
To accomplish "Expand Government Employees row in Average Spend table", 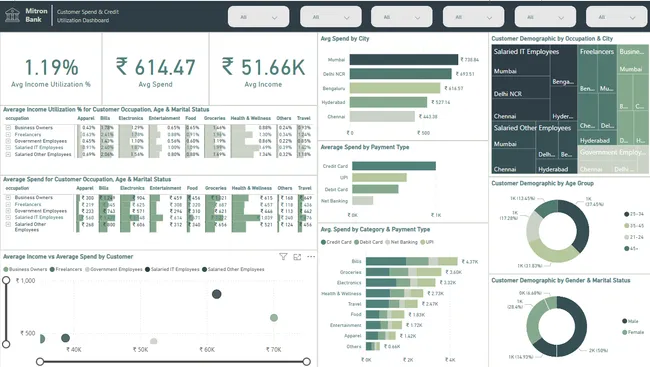I will (8, 211).
